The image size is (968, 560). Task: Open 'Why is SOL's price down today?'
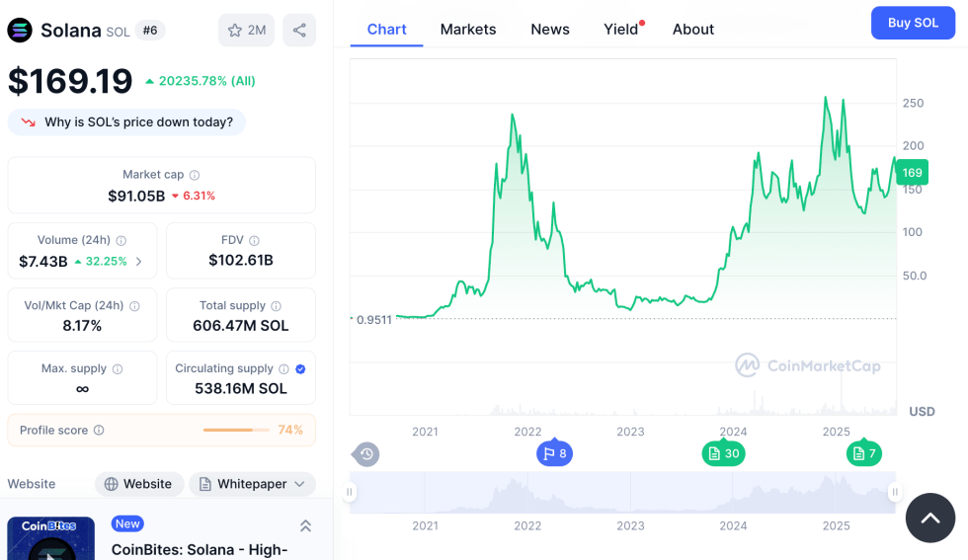pos(128,122)
